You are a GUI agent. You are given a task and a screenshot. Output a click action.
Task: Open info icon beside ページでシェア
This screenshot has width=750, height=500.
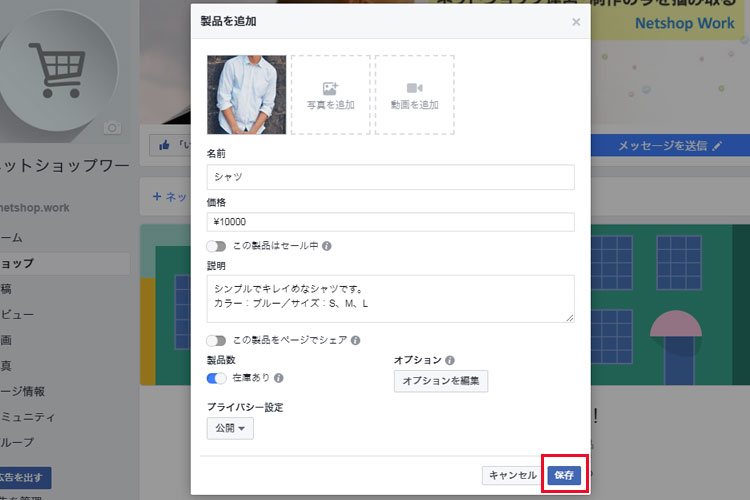[355, 340]
